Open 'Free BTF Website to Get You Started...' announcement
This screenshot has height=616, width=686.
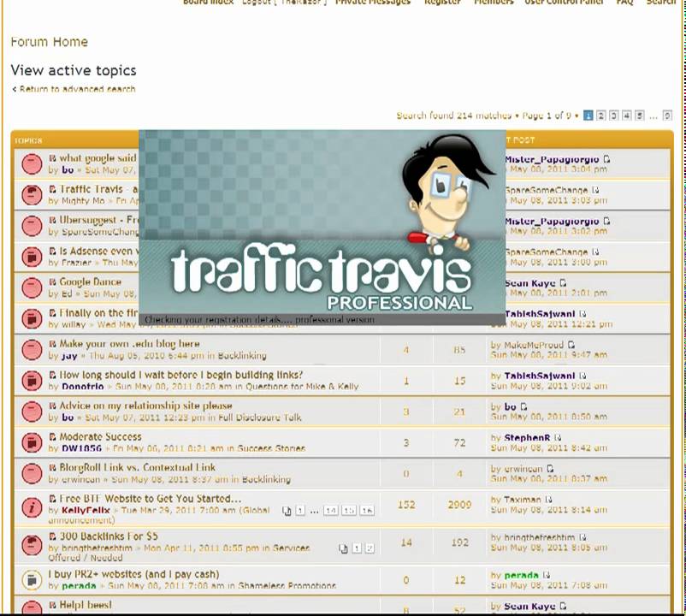tap(150, 499)
